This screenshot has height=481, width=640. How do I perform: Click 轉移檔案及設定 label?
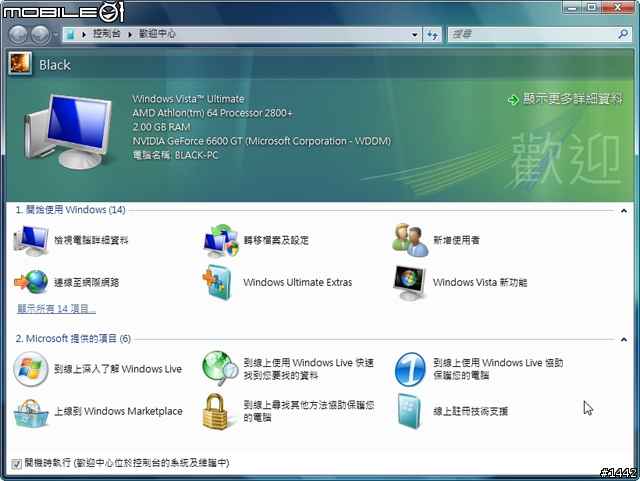(x=276, y=240)
